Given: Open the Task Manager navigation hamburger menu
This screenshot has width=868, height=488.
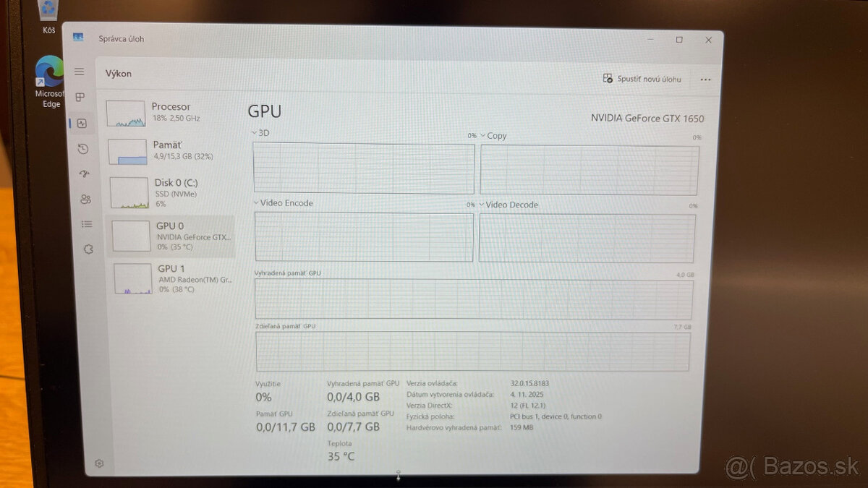Looking at the screenshot, I should [x=80, y=72].
